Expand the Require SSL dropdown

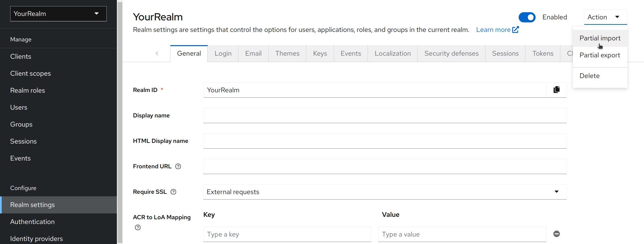tap(385, 192)
